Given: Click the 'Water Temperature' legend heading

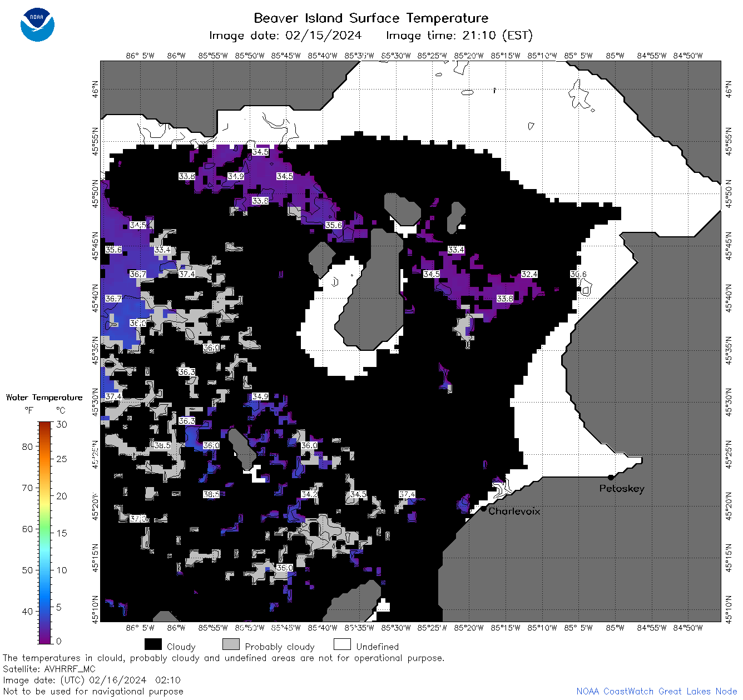Looking at the screenshot, I should [44, 398].
